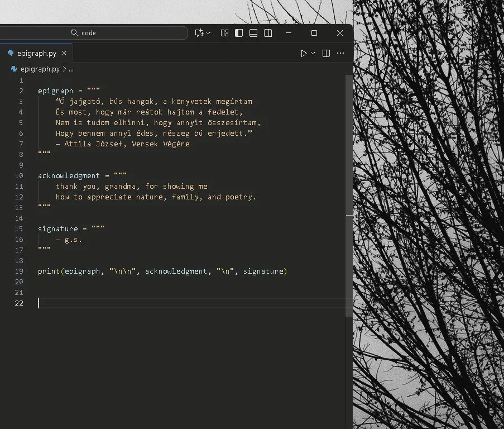Click the print function call

pos(162,271)
